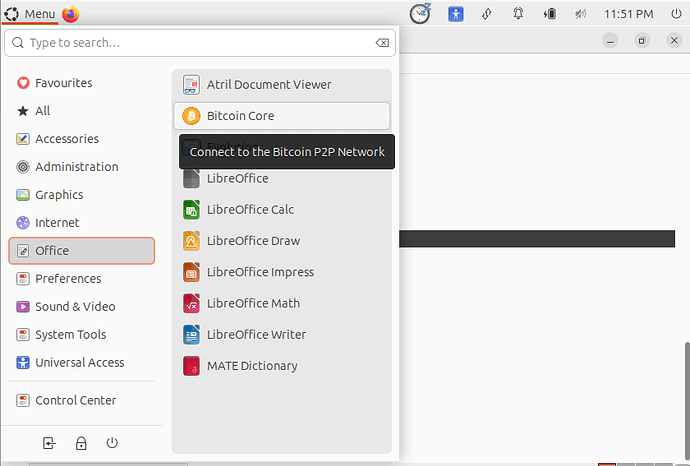Screen dimensions: 690x466
Task: Open LibreOffice Writer
Action: (x=282, y=334)
